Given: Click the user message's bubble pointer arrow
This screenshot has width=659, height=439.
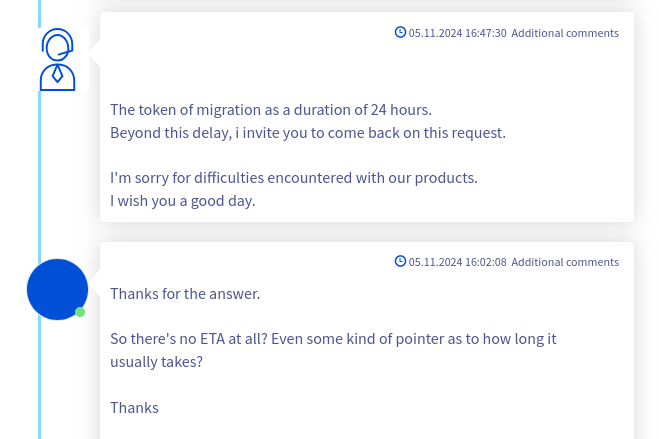Looking at the screenshot, I should (95, 274).
